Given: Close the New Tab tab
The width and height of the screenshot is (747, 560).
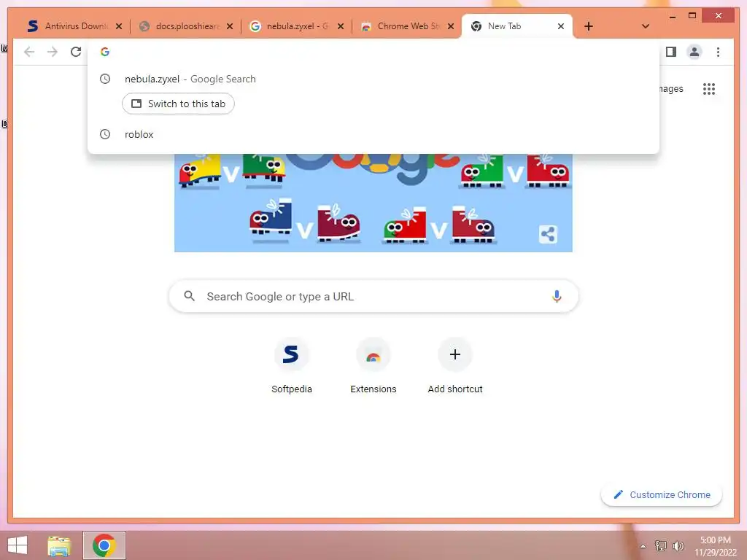Looking at the screenshot, I should pyautogui.click(x=561, y=26).
